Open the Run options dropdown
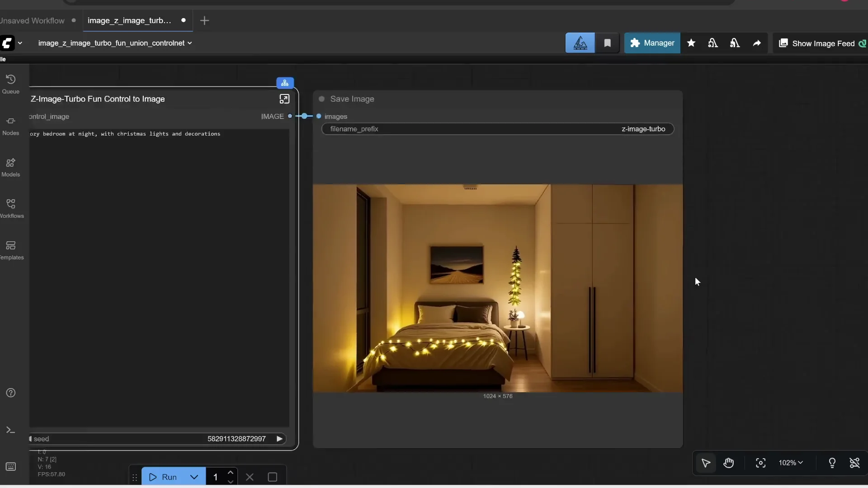The image size is (868, 488). tap(194, 477)
